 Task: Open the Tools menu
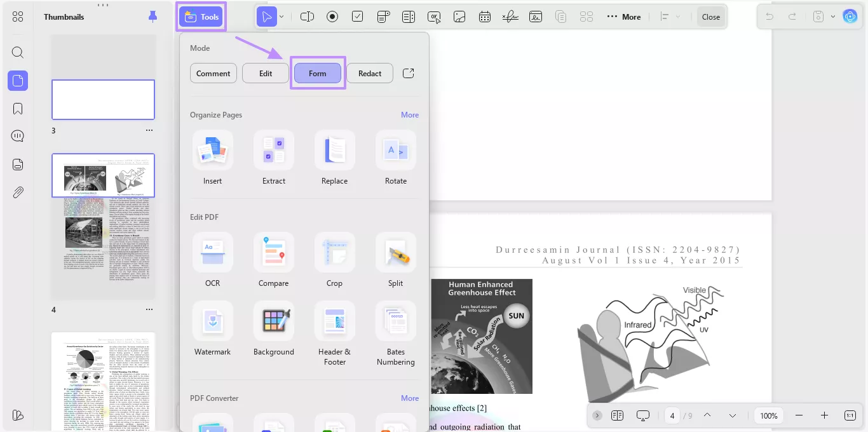pos(201,17)
